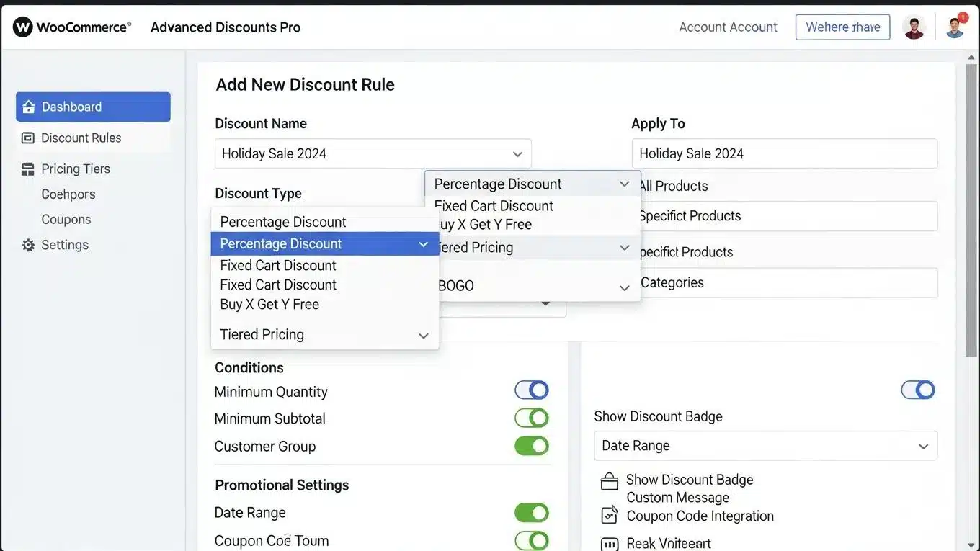The height and width of the screenshot is (551, 980).
Task: Toggle the Date Range switch under Promotional Settings
Action: click(x=532, y=513)
